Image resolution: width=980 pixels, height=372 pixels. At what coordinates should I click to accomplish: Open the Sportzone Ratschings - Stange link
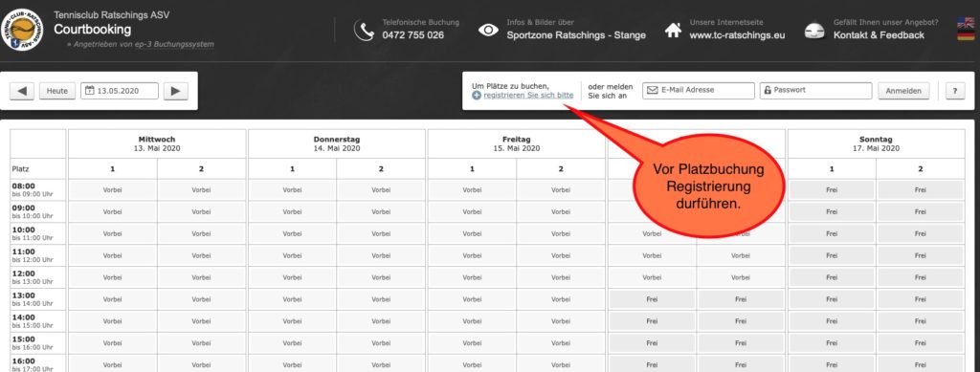pos(575,35)
